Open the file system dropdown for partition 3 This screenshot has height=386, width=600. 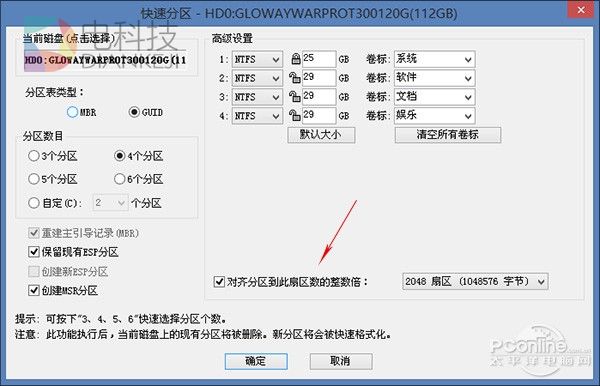257,97
